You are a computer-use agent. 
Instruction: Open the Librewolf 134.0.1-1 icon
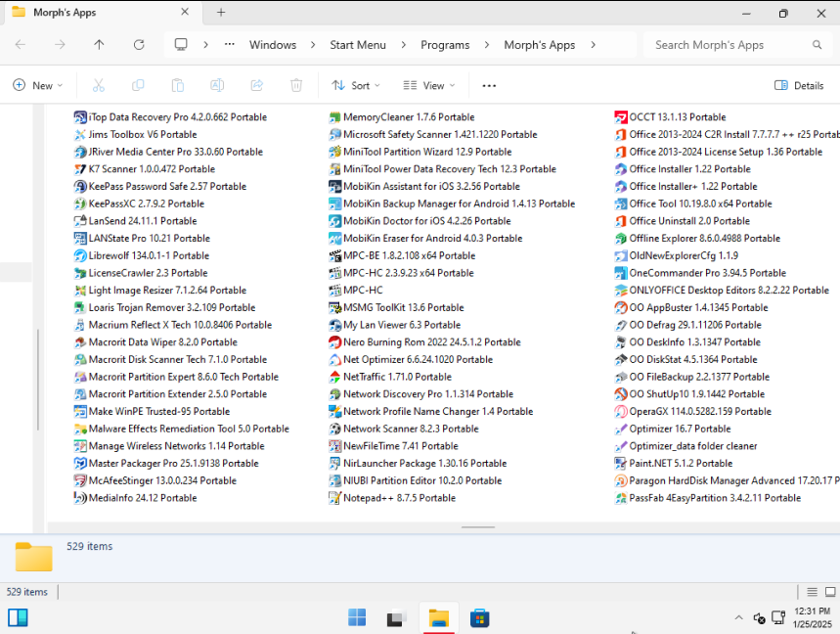[80, 255]
